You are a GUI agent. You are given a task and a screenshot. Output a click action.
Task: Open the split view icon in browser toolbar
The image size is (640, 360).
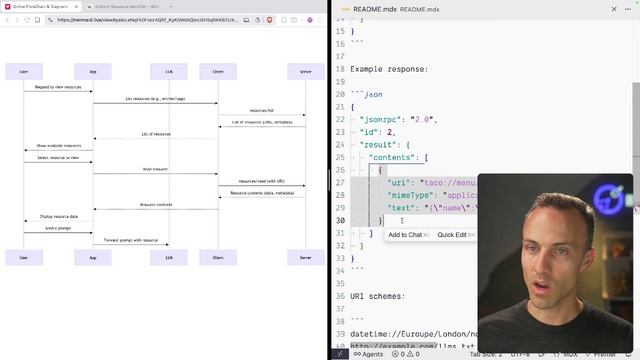click(294, 20)
